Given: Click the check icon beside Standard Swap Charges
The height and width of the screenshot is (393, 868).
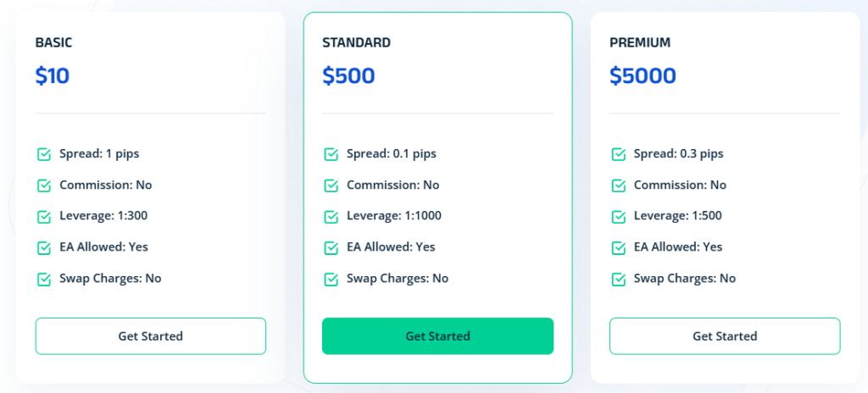Looking at the screenshot, I should [x=331, y=279].
